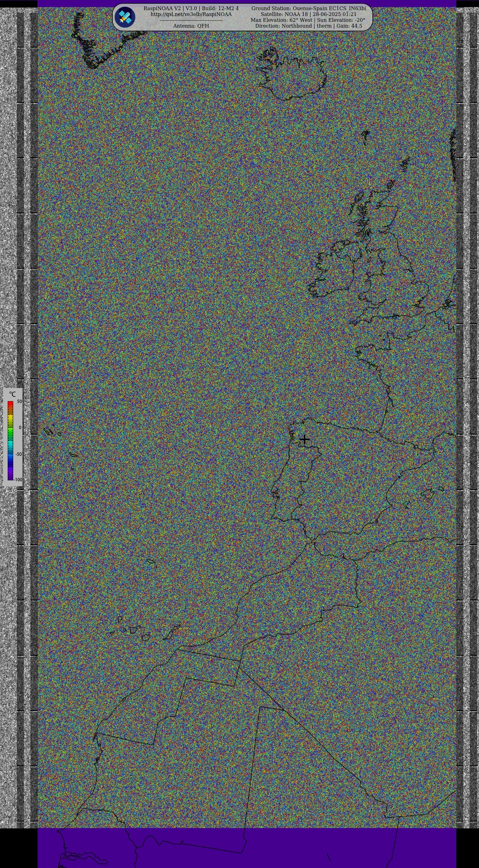The height and width of the screenshot is (868, 479).
Task: Click the -50 value on temperature legend
Action: coord(18,454)
